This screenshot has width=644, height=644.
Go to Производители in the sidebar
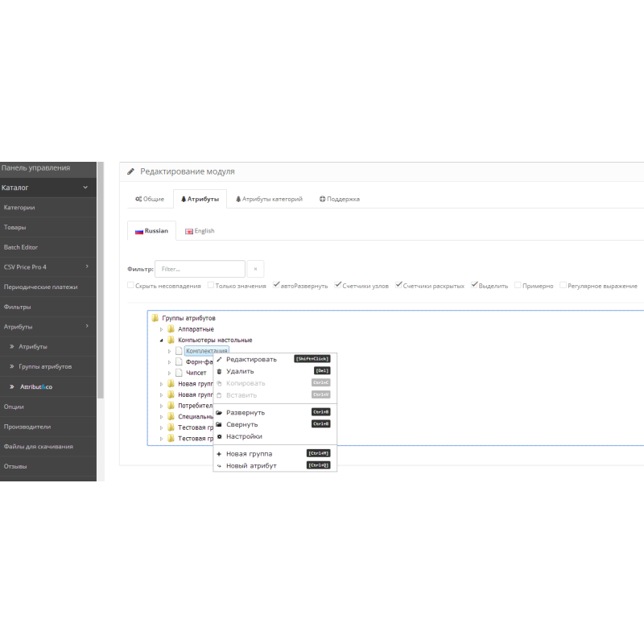tap(27, 427)
